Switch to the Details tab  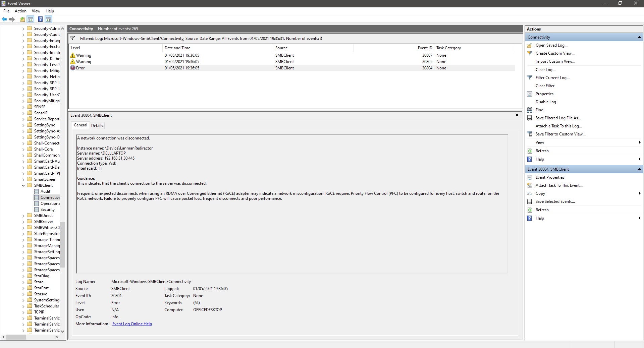pyautogui.click(x=97, y=126)
